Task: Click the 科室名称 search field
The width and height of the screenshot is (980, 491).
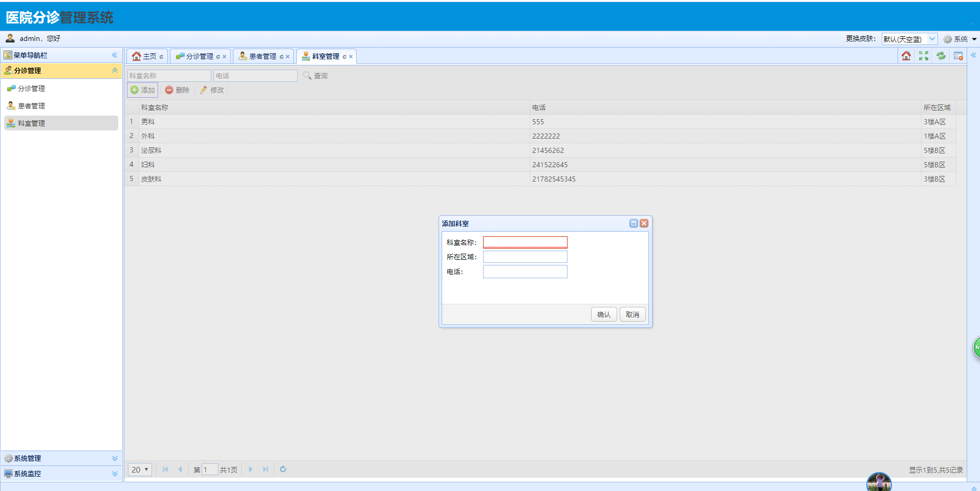Action: [169, 76]
